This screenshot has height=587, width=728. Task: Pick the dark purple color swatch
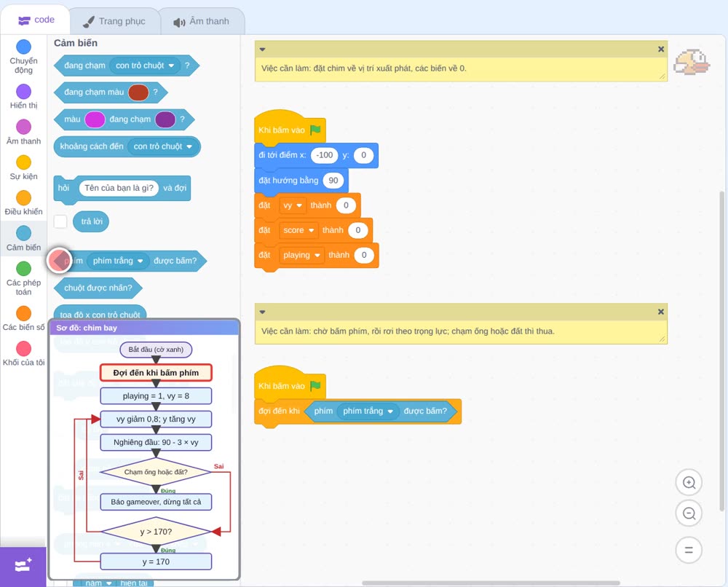[165, 119]
